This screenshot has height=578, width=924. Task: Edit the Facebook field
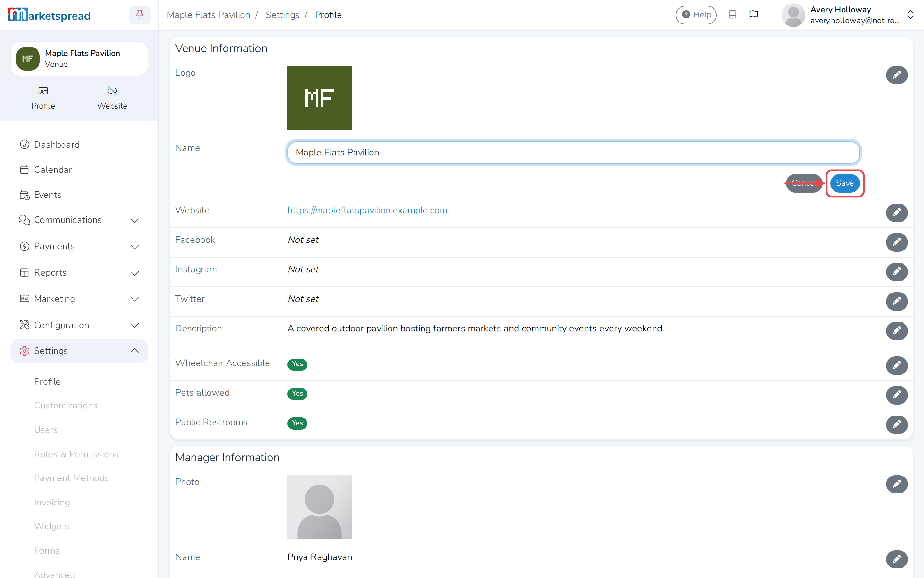(x=896, y=242)
